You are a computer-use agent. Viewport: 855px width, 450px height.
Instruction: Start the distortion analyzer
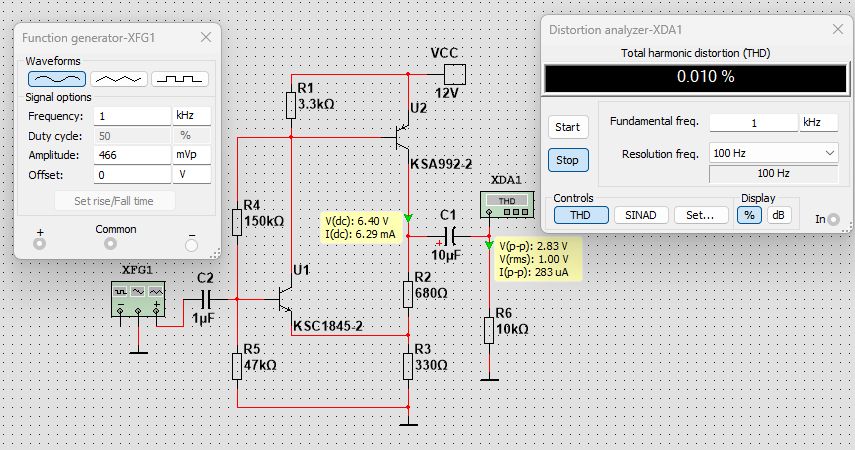568,127
